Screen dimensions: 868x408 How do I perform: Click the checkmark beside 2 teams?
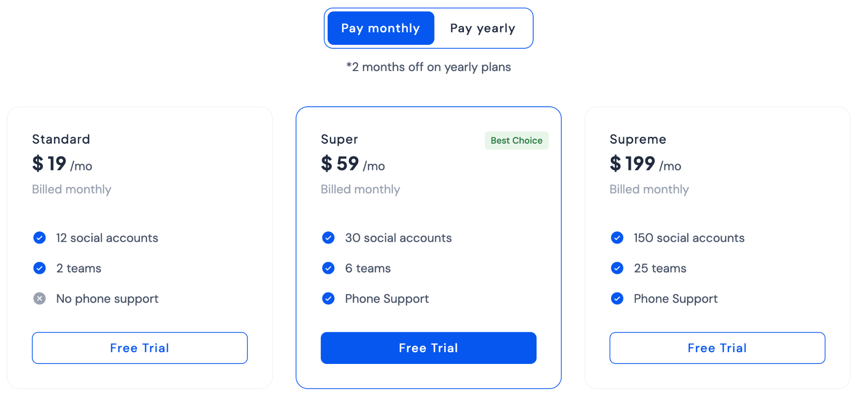click(x=39, y=268)
